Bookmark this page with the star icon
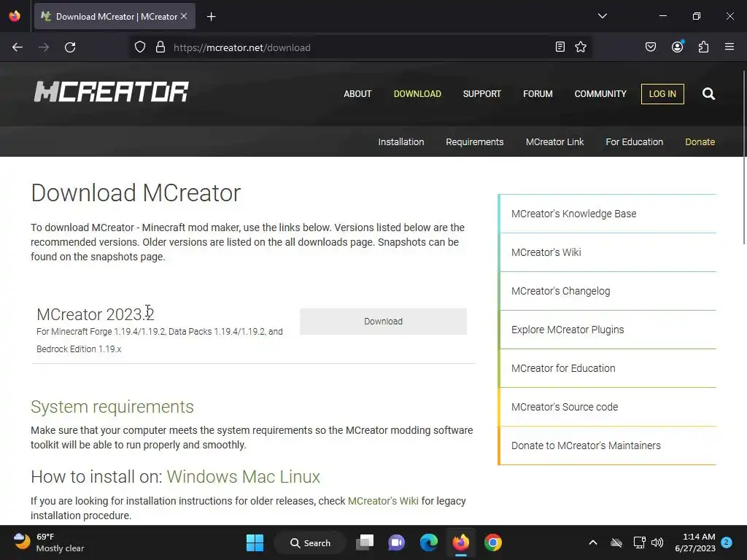This screenshot has width=747, height=560. pos(581,47)
